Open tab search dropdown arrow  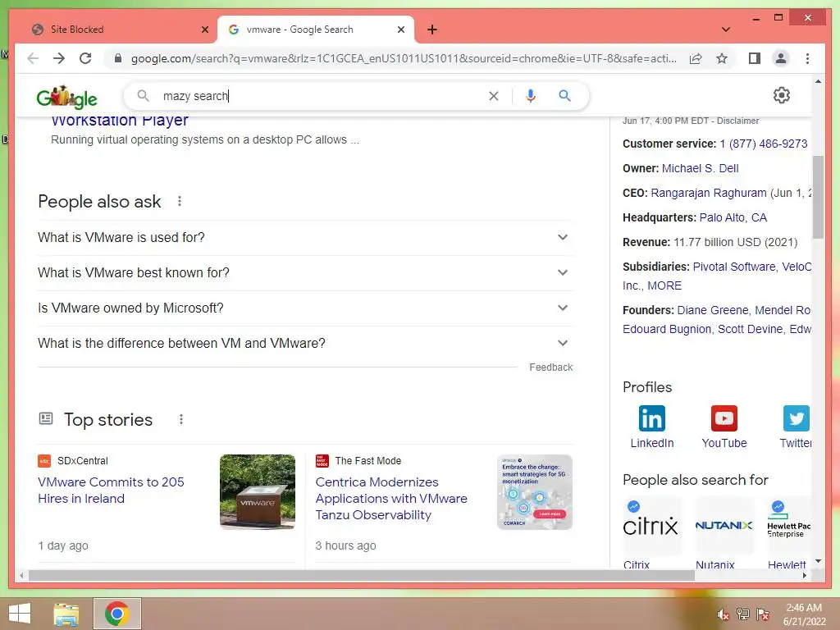click(x=725, y=30)
